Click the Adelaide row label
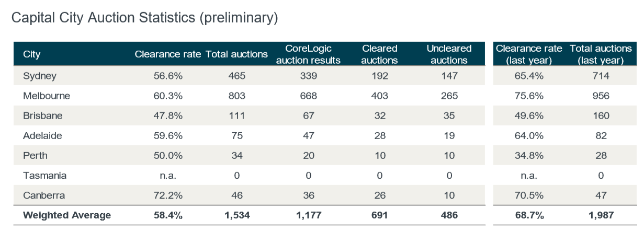The width and height of the screenshot is (644, 231). coord(42,136)
